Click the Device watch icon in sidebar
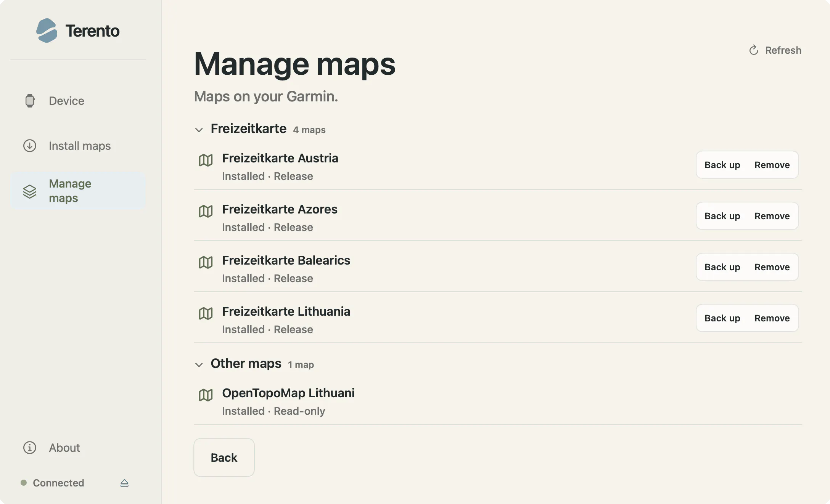830x504 pixels. (30, 101)
